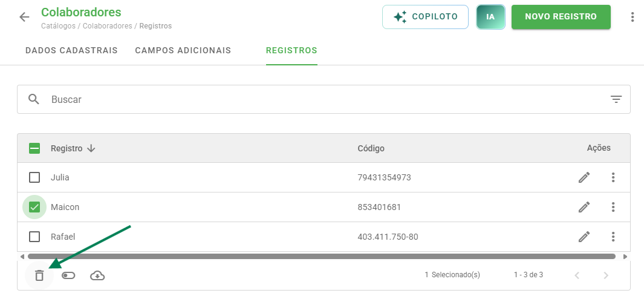Switch to Dados Cadastrais tab

[x=71, y=51]
